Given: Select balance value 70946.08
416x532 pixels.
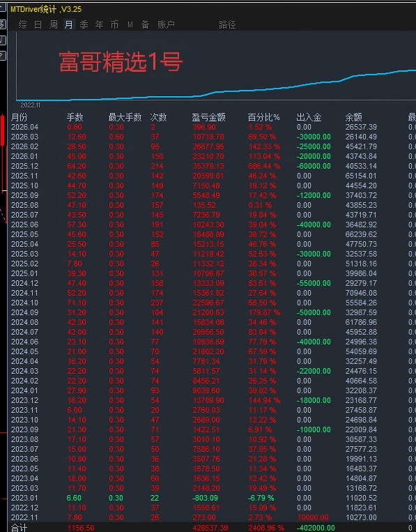Looking at the screenshot, I should (x=361, y=293).
